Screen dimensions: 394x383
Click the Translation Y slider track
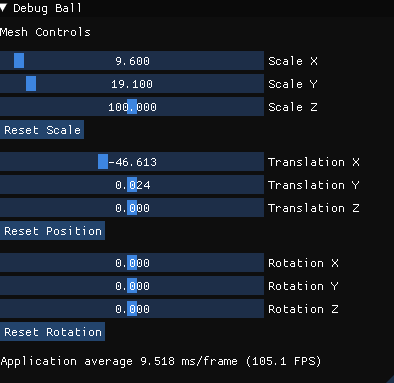[x=132, y=185]
